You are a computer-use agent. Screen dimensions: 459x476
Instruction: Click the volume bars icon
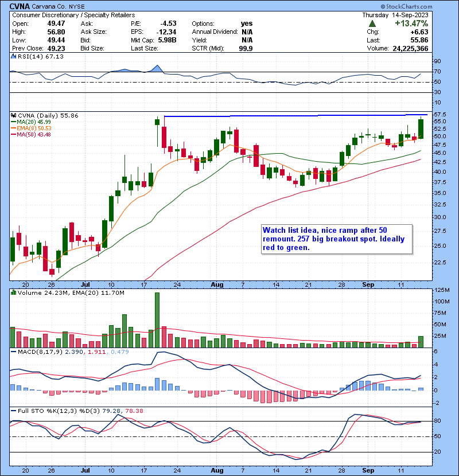point(13,292)
